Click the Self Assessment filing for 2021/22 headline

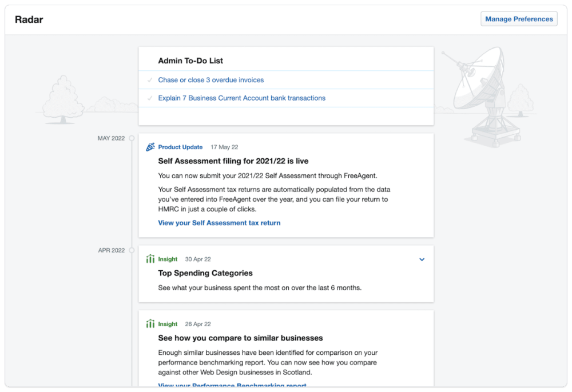tap(233, 161)
